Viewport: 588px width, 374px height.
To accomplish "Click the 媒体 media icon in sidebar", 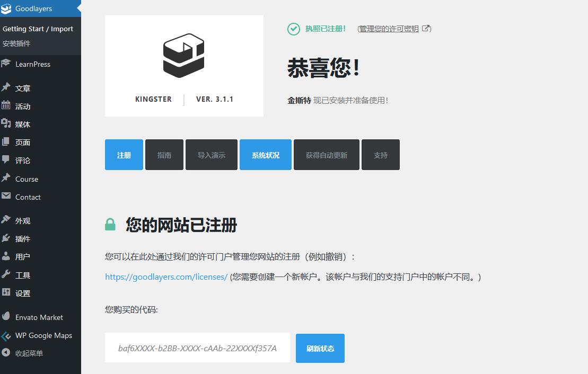I will [6, 124].
